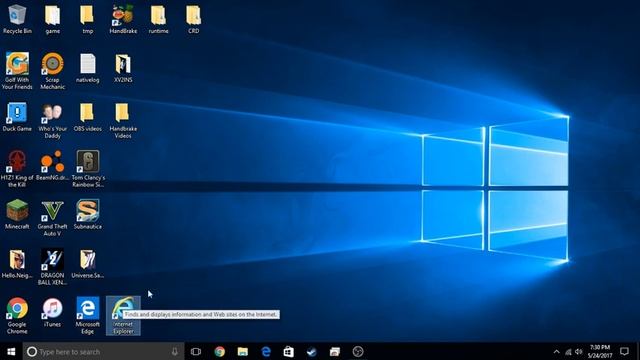Image resolution: width=640 pixels, height=360 pixels.
Task: Select the BeamNG.drive icon
Action: [x=52, y=166]
